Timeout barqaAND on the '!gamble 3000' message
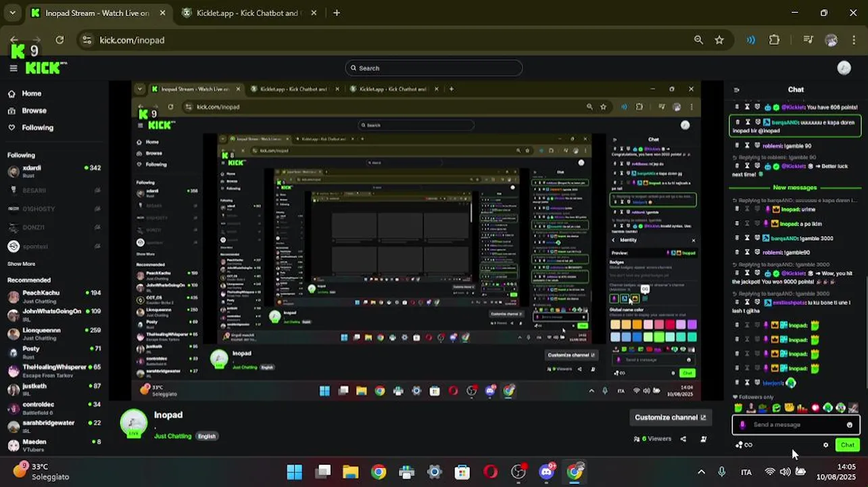This screenshot has width=868, height=487. tap(747, 238)
